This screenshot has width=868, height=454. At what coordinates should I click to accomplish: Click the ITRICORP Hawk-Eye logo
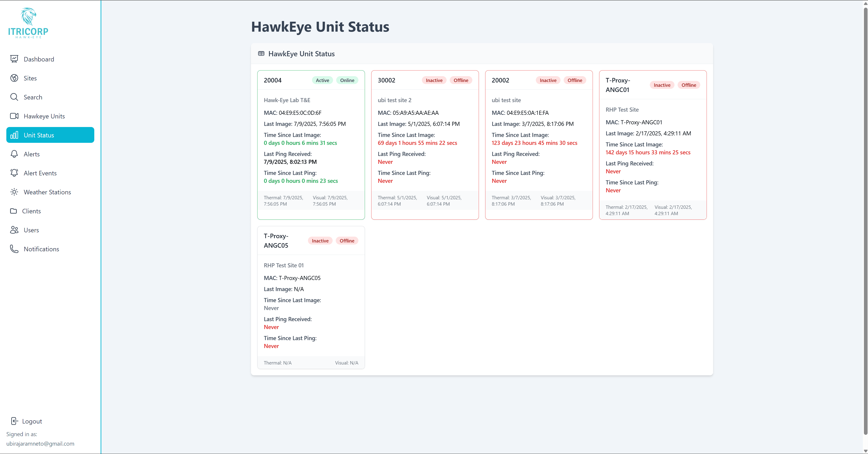pyautogui.click(x=28, y=23)
